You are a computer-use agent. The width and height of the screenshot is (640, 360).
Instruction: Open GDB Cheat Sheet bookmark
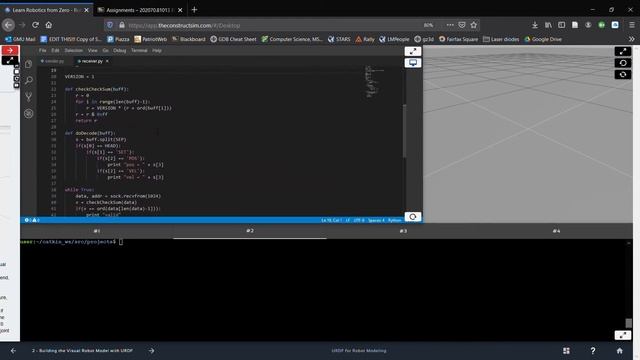pos(233,39)
